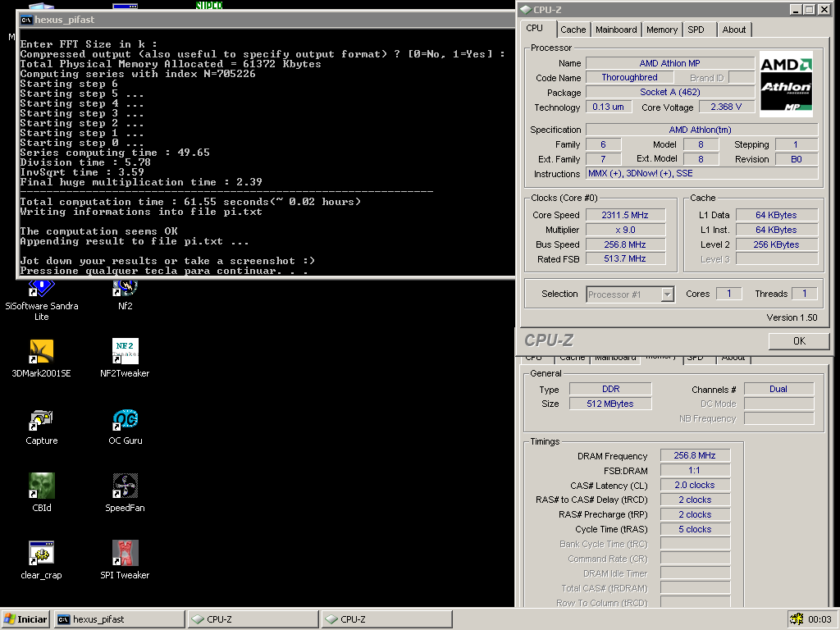Click the CPU-Z window title bar icon
This screenshot has width=840, height=630.
pos(526,10)
